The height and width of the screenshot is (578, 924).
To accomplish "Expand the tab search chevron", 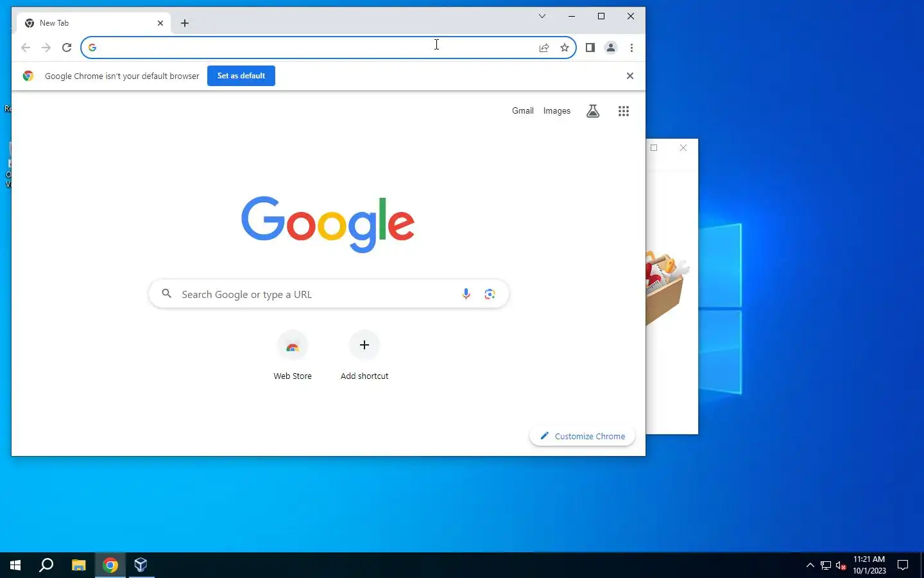I will click(x=542, y=16).
